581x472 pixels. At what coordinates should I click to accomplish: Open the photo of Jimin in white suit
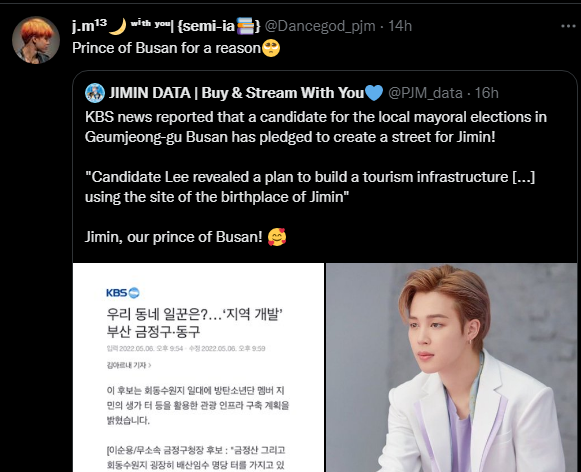point(451,367)
